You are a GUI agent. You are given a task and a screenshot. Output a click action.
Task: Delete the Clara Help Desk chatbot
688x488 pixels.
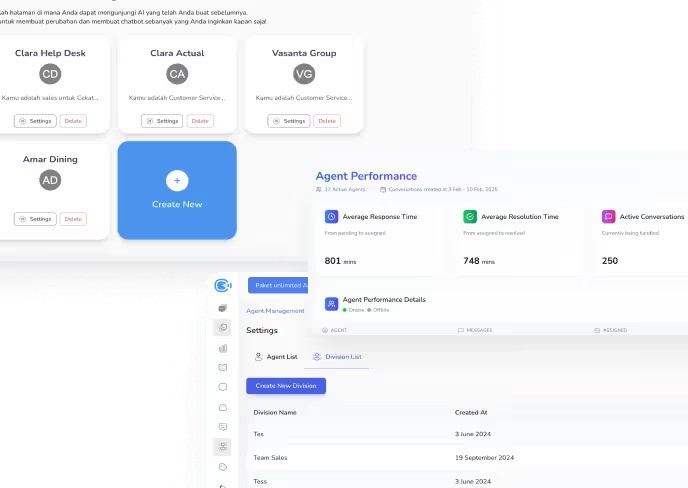point(73,121)
